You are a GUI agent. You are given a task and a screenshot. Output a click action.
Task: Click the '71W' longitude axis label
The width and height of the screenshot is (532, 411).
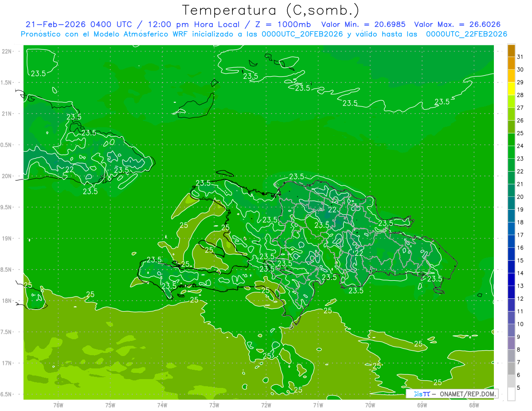(x=318, y=405)
